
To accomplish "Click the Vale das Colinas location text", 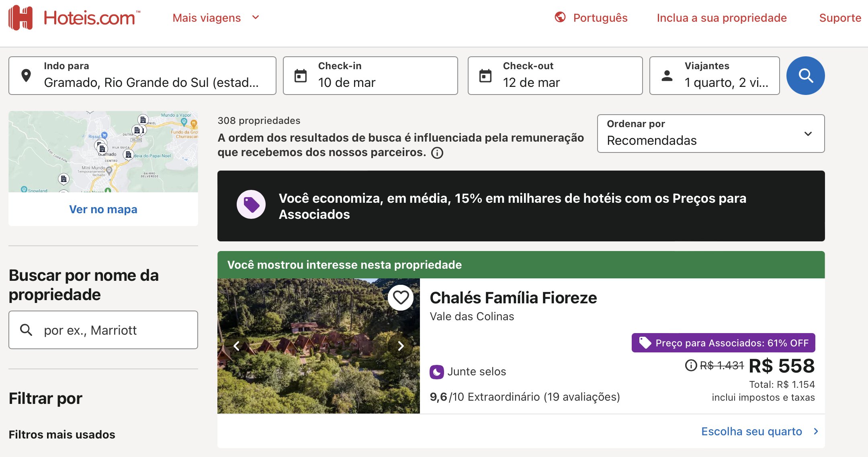I will pos(472,317).
